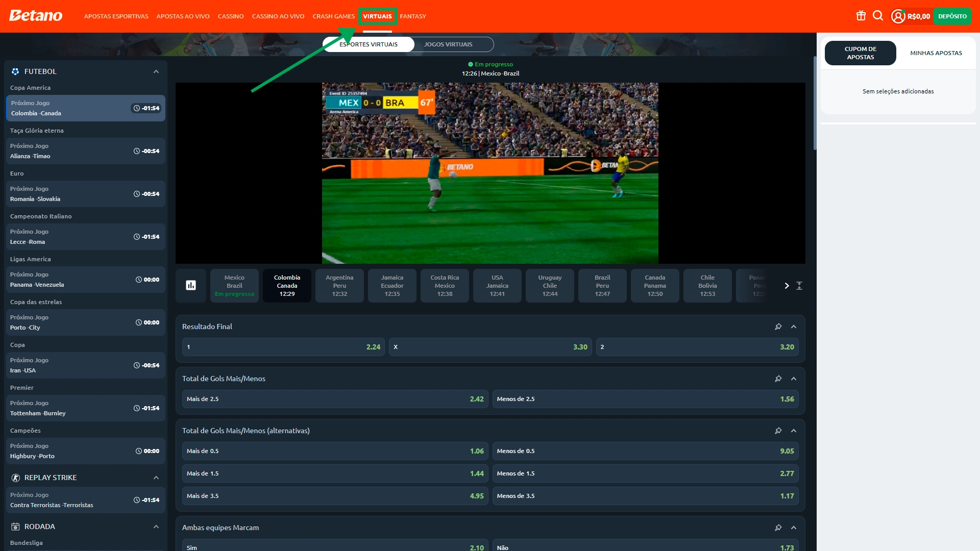
Task: Open Lecce-Roma Campeonato Italiano game
Action: pos(86,237)
